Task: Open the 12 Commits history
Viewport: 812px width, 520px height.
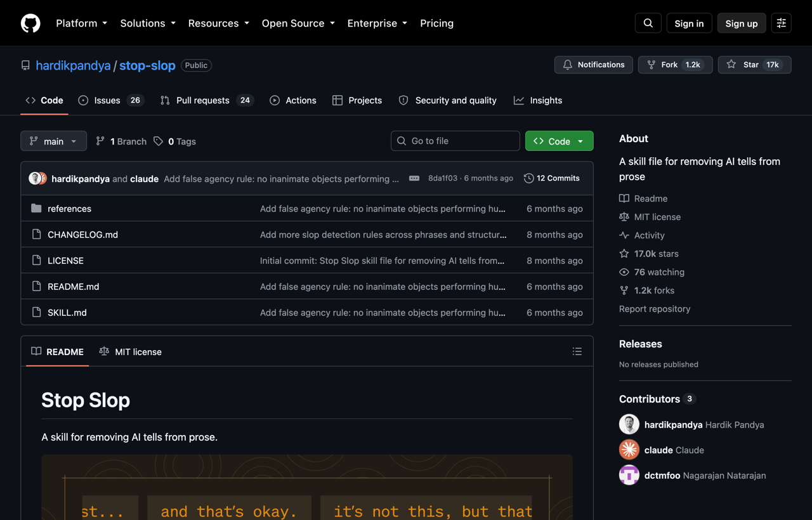Action: [x=552, y=178]
